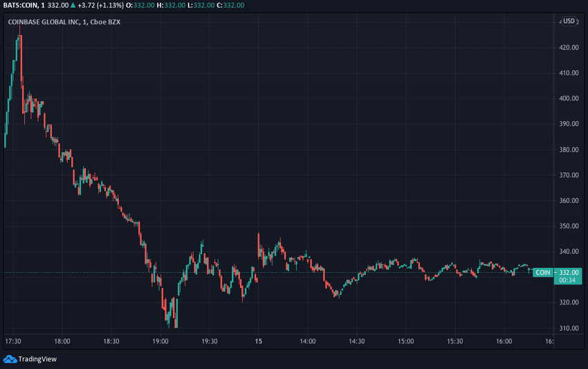
Task: Click the C:332.00 close value
Action: (x=230, y=6)
